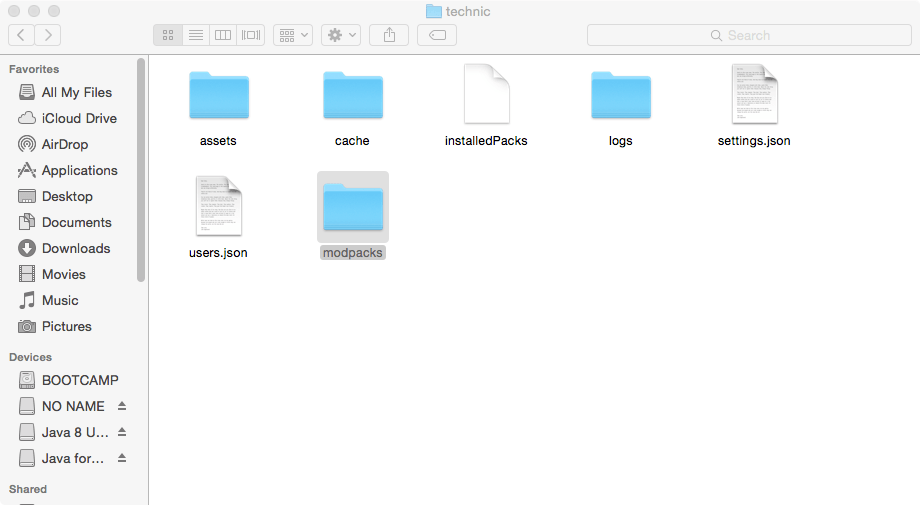Go forward with the right arrow button
The image size is (920, 505).
click(x=48, y=35)
